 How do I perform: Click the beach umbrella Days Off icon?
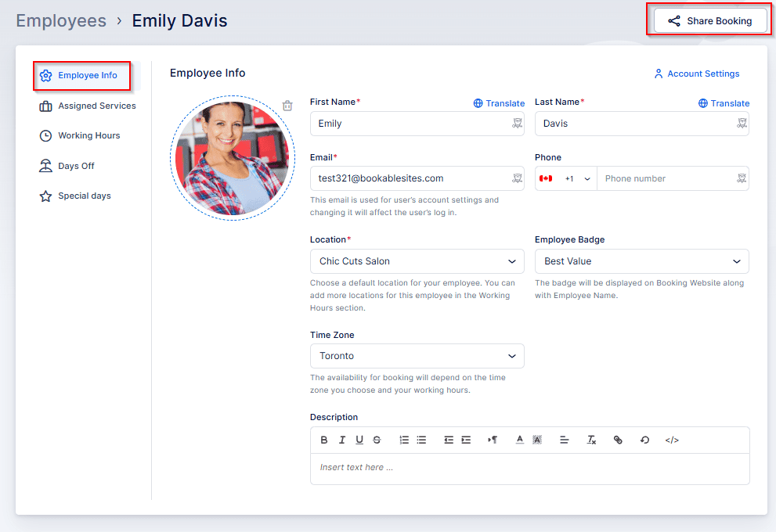point(45,166)
